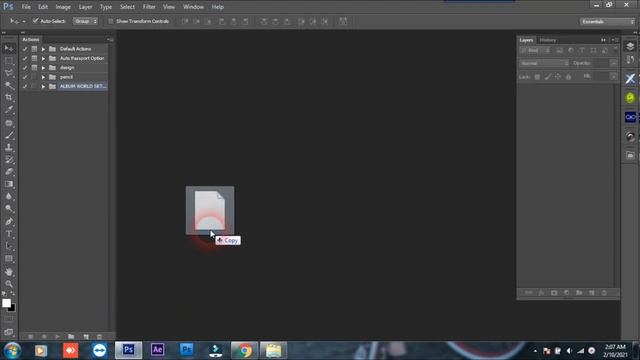Select the Gradient tool
This screenshot has height=360, width=640.
9,184
